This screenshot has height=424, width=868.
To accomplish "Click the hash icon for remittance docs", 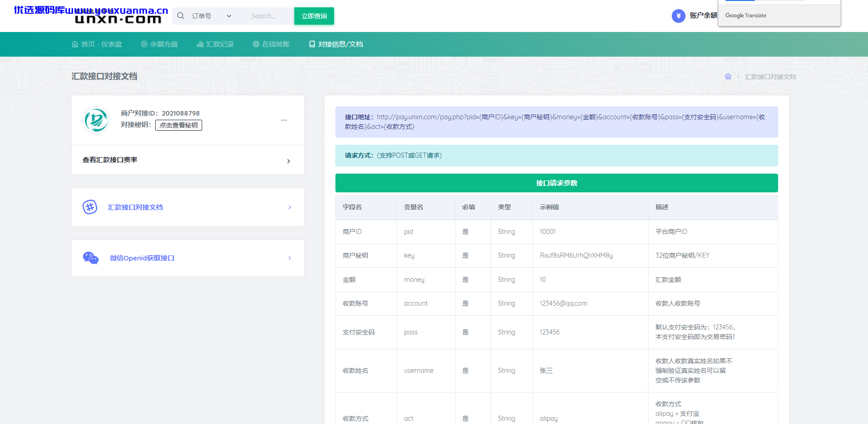I will (90, 207).
